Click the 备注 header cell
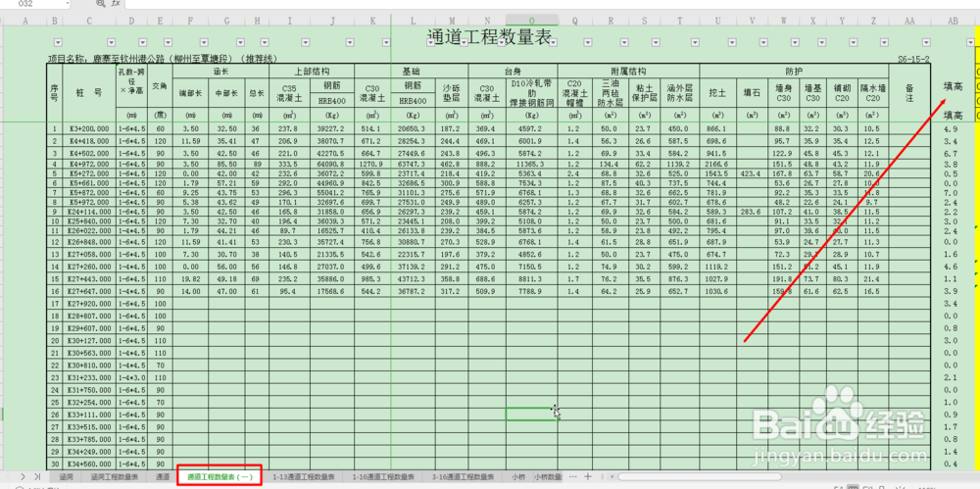This screenshot has width=980, height=489. (909, 92)
